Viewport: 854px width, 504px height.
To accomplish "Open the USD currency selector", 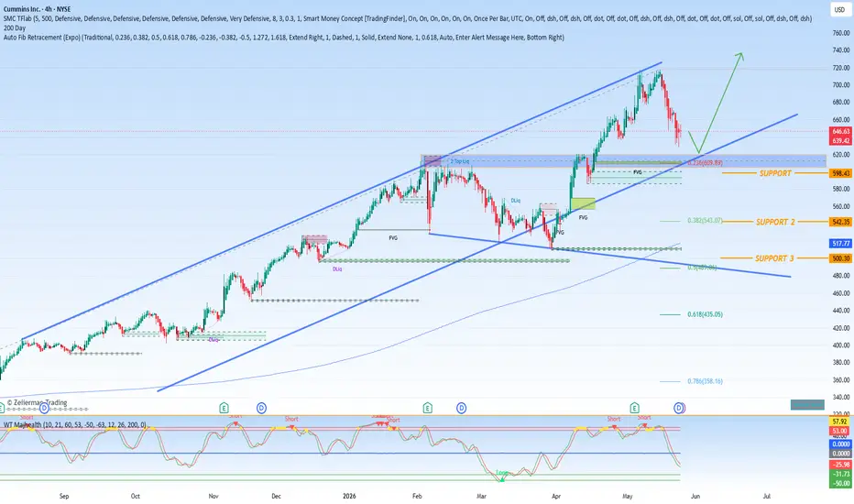I will point(839,10).
